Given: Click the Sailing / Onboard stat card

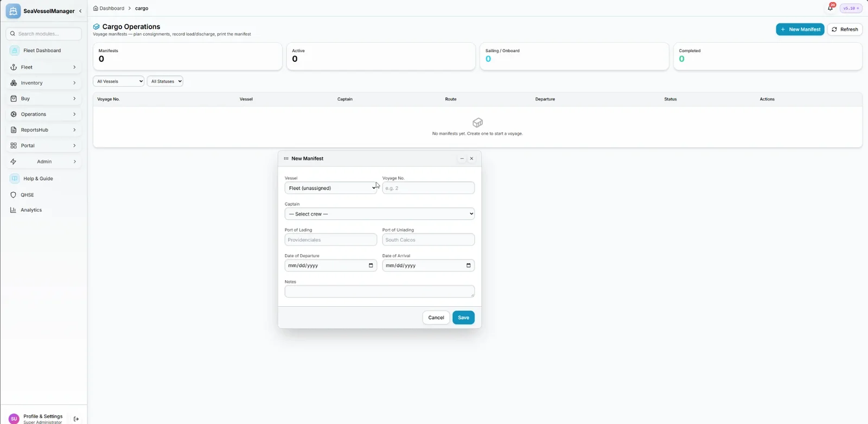Looking at the screenshot, I should click(x=574, y=56).
